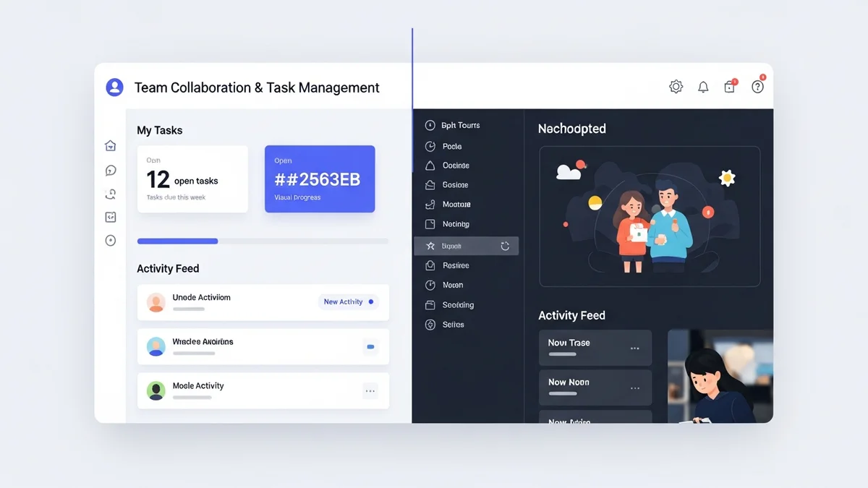Open the couple illustration panel

tap(650, 217)
